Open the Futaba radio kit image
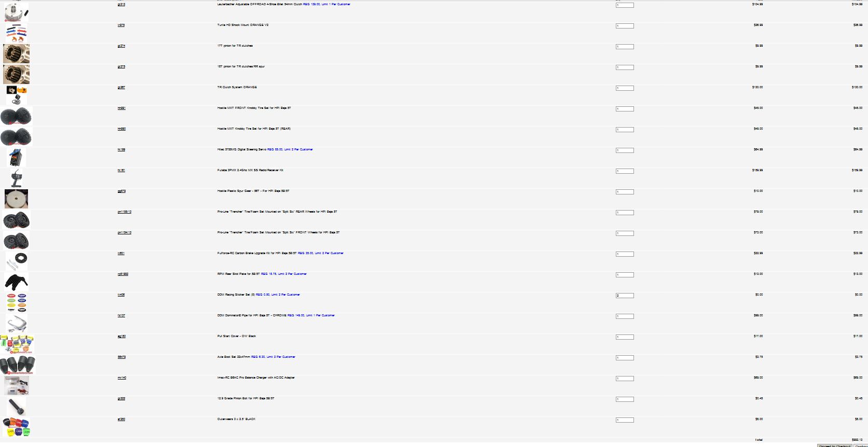The width and height of the screenshot is (868, 447). 17,178
